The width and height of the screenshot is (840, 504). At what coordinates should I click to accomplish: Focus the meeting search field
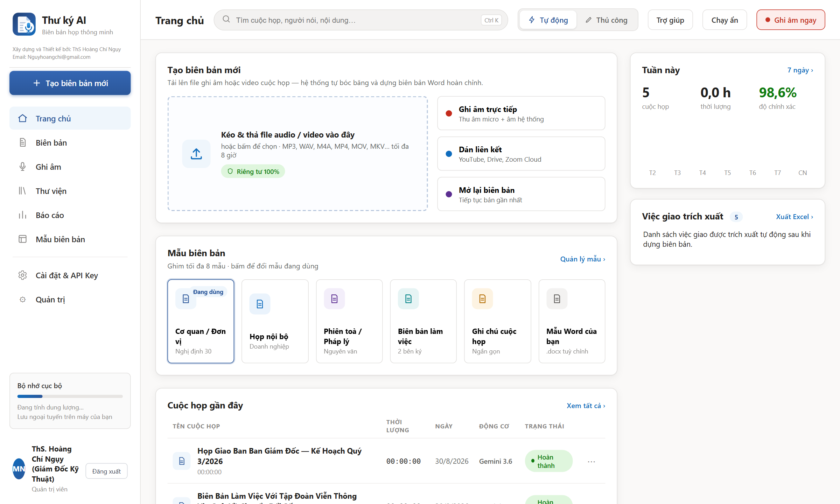click(361, 20)
